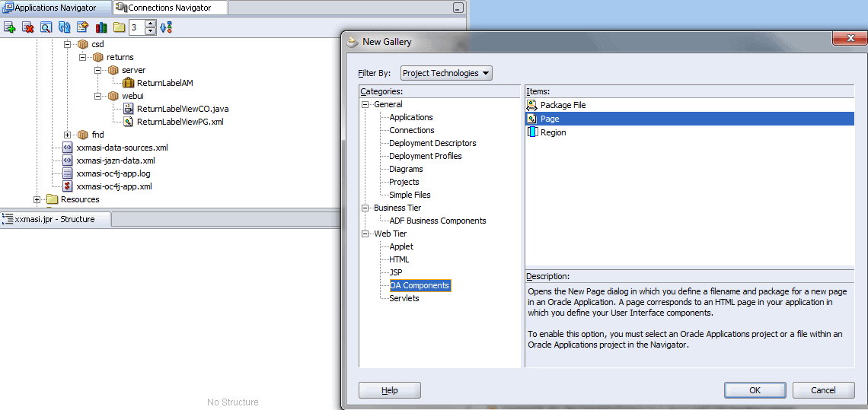Select Applications category
This screenshot has height=410, width=868.
(x=410, y=117)
